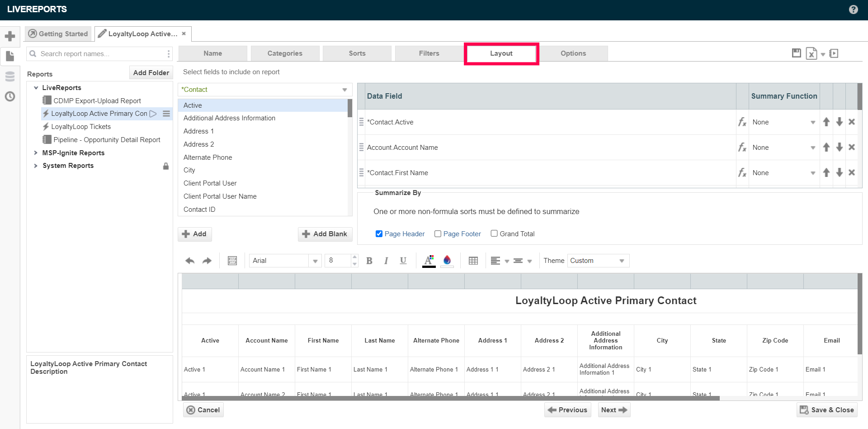Move *Contact.Active field up

click(x=826, y=122)
